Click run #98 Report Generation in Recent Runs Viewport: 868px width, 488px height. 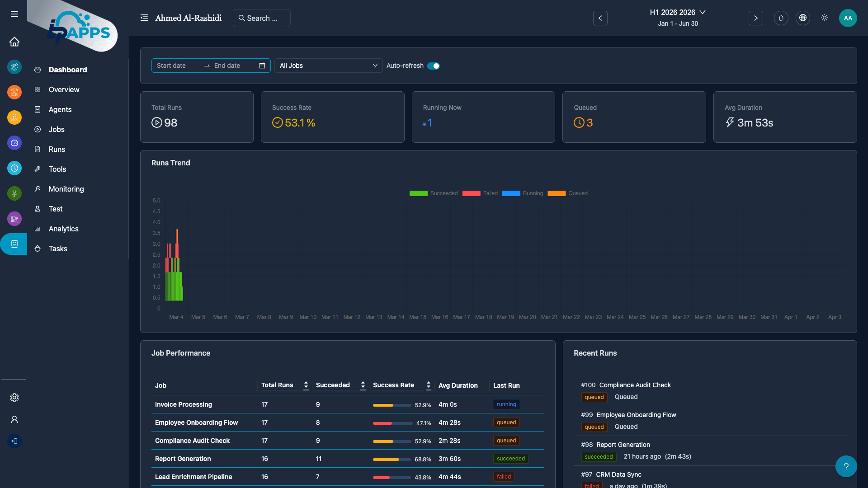point(615,445)
